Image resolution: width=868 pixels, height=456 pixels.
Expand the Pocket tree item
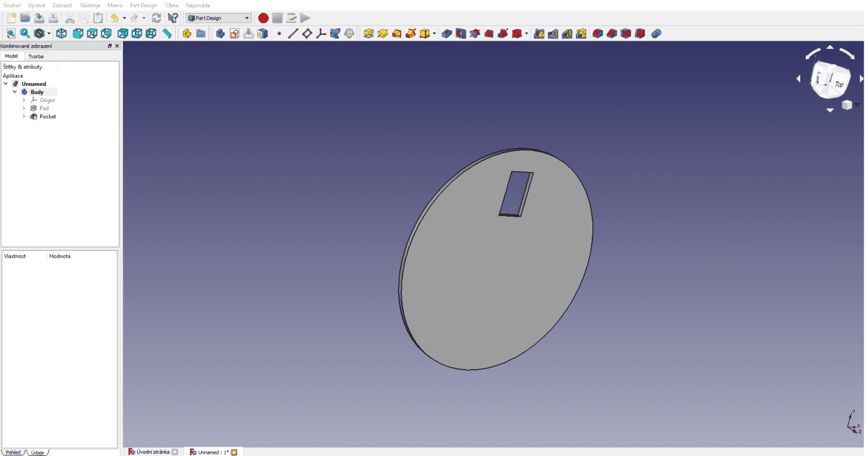(x=24, y=117)
